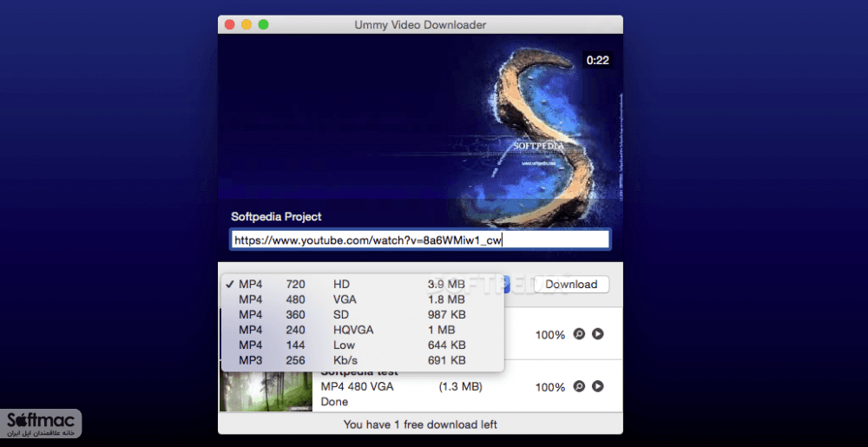This screenshot has height=447, width=868.
Task: Click the Softpedia Project video title
Action: pyautogui.click(x=276, y=217)
